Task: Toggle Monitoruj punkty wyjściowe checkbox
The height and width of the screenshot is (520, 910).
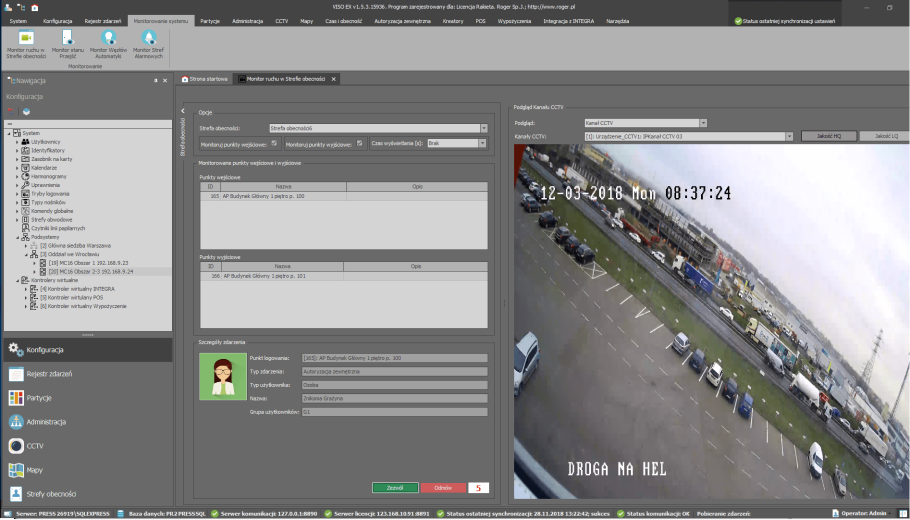Action: coord(359,143)
